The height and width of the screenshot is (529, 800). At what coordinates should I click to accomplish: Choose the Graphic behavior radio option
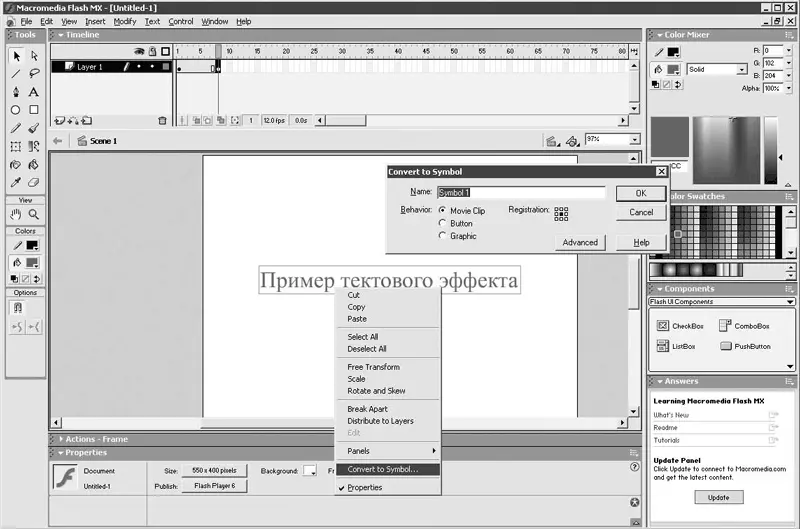coord(442,235)
